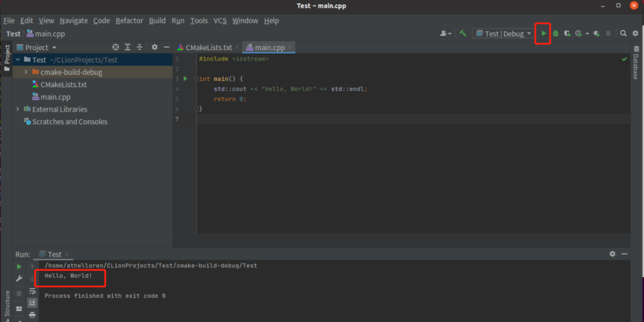Edit run configuration via wrench icon

[19, 278]
